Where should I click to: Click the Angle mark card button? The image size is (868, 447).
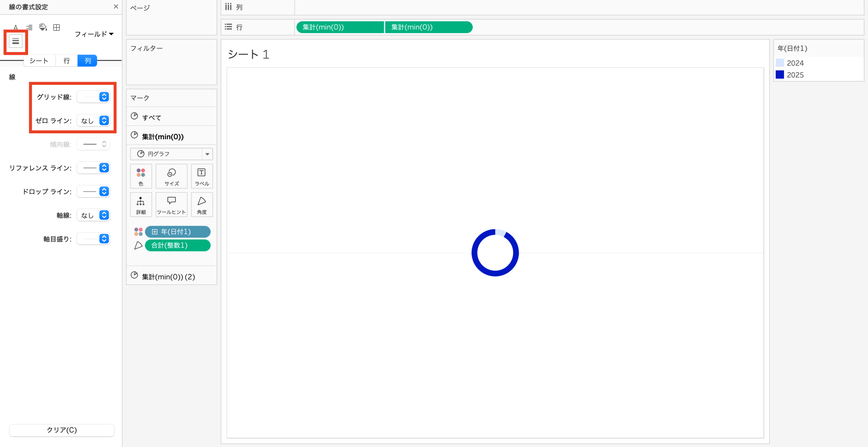coord(202,205)
